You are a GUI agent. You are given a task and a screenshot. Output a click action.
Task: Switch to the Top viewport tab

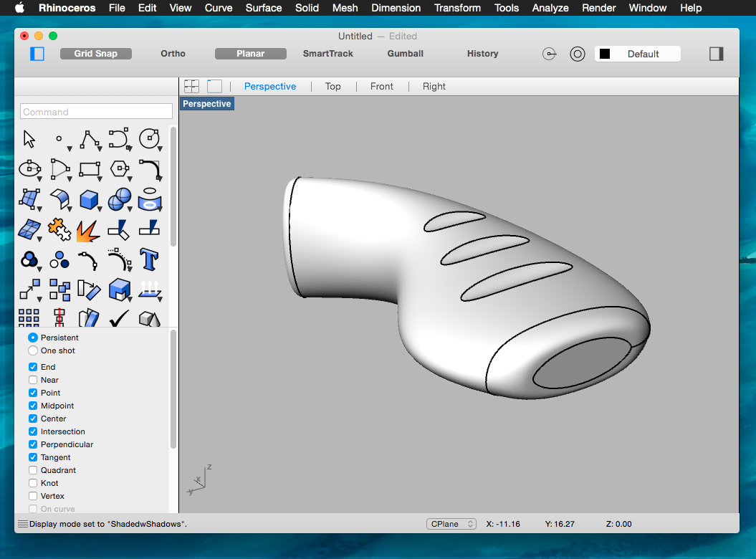point(332,86)
